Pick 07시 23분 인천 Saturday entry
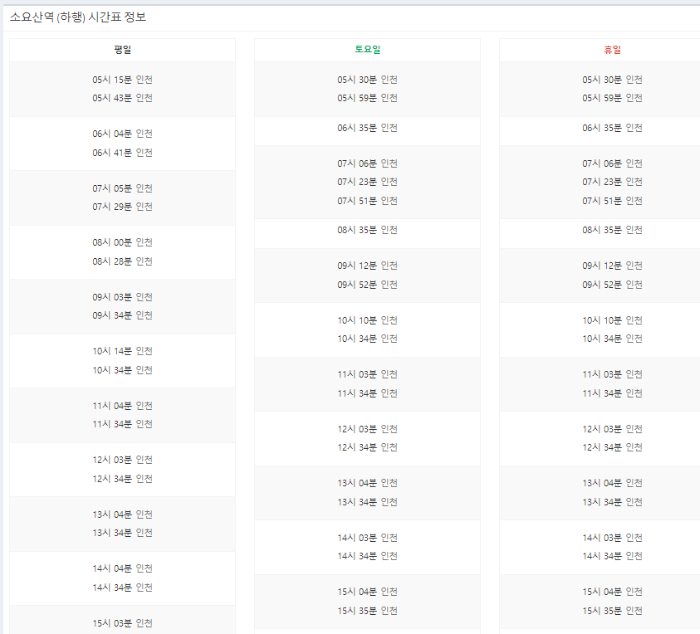This screenshot has height=634, width=700. pyautogui.click(x=367, y=182)
